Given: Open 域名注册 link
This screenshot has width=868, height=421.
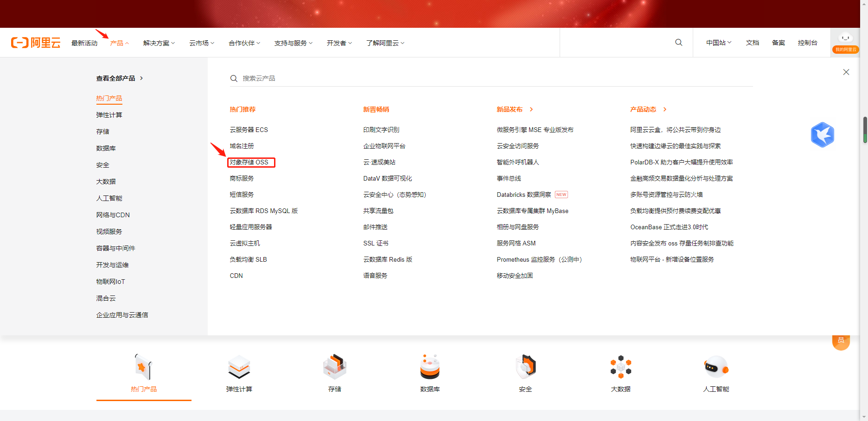Looking at the screenshot, I should click(x=242, y=146).
